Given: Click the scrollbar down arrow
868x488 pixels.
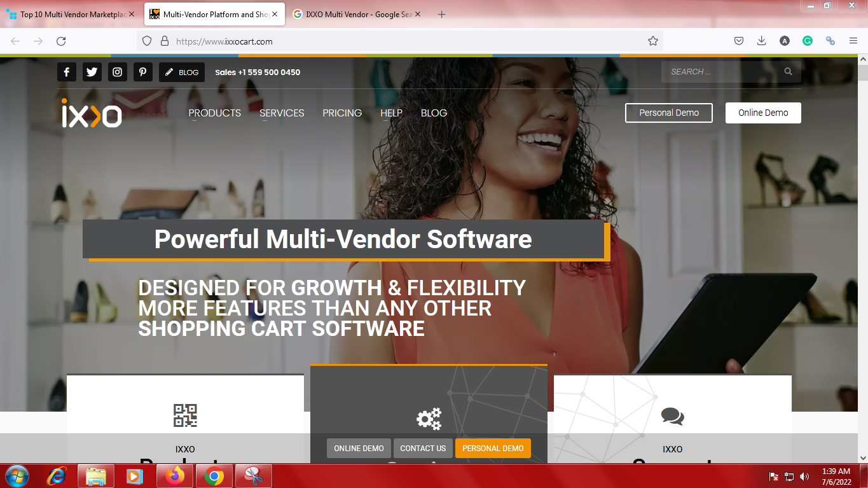Looking at the screenshot, I should tap(863, 457).
